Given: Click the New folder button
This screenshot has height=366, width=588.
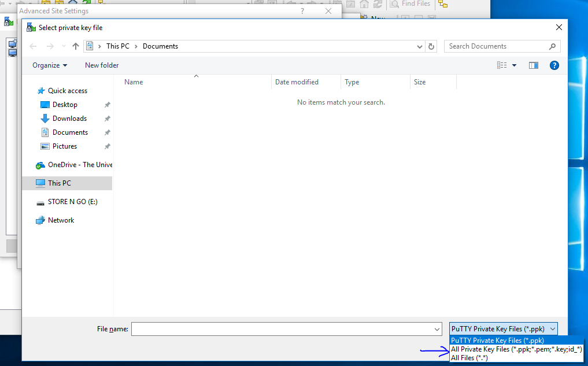Looking at the screenshot, I should pos(102,65).
